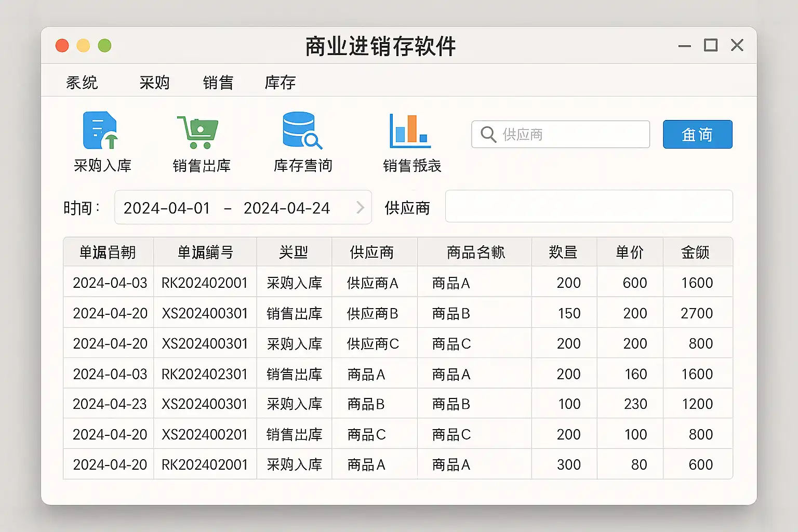Click the 销售出库 shopping cart icon
Screen dimensions: 798x532
coord(198,132)
